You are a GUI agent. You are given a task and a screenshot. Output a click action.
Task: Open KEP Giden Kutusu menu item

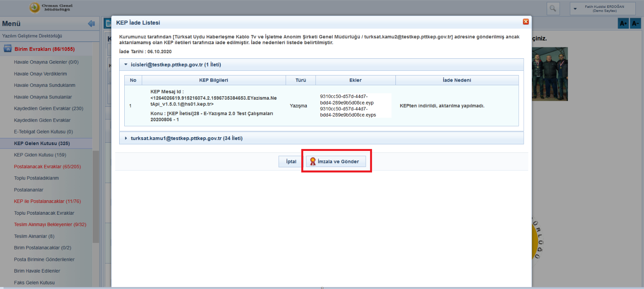pos(40,155)
